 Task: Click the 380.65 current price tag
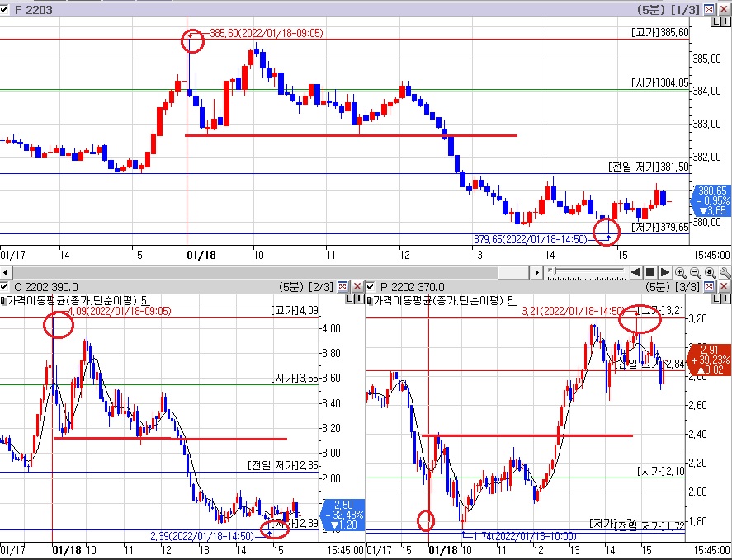coord(711,200)
